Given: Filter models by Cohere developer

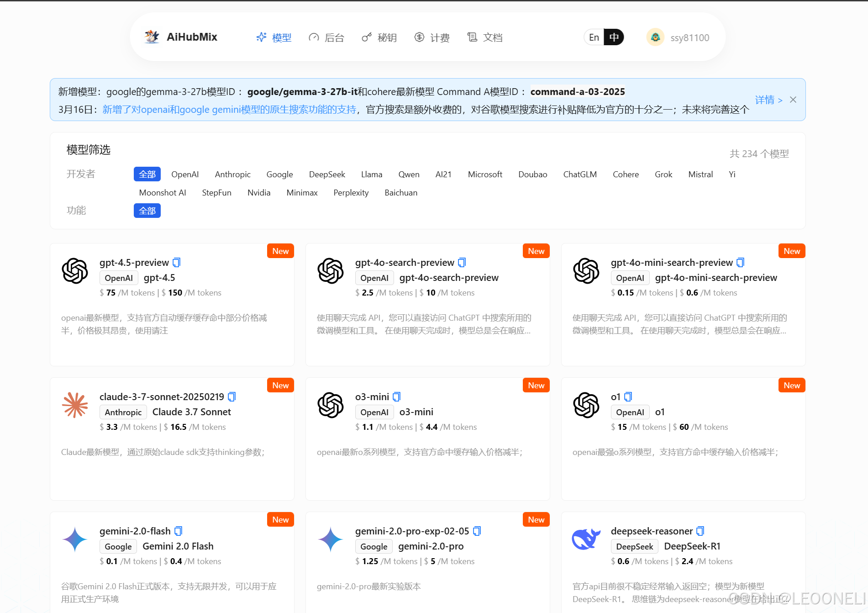Looking at the screenshot, I should tap(626, 174).
